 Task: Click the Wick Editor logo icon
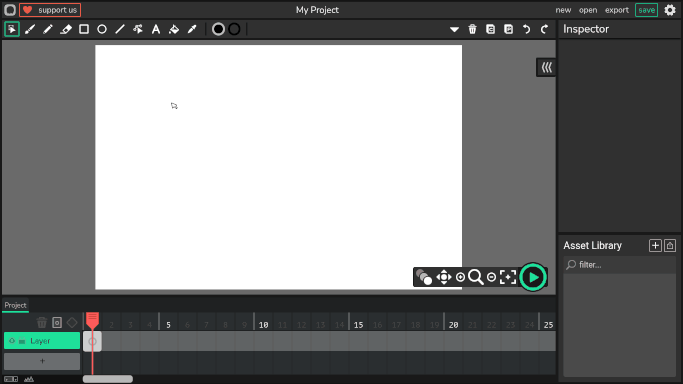(10, 10)
